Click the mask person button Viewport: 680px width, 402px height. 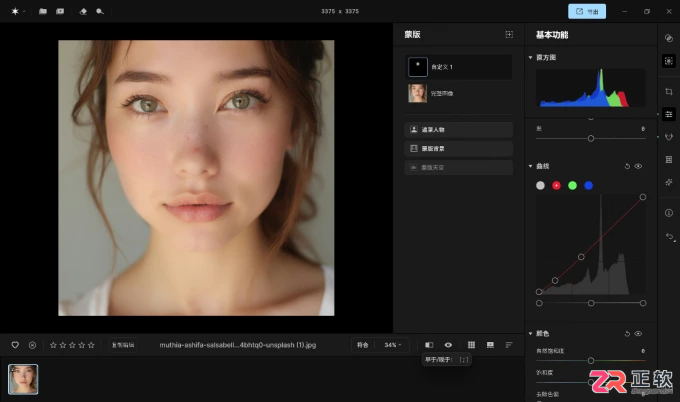(458, 130)
